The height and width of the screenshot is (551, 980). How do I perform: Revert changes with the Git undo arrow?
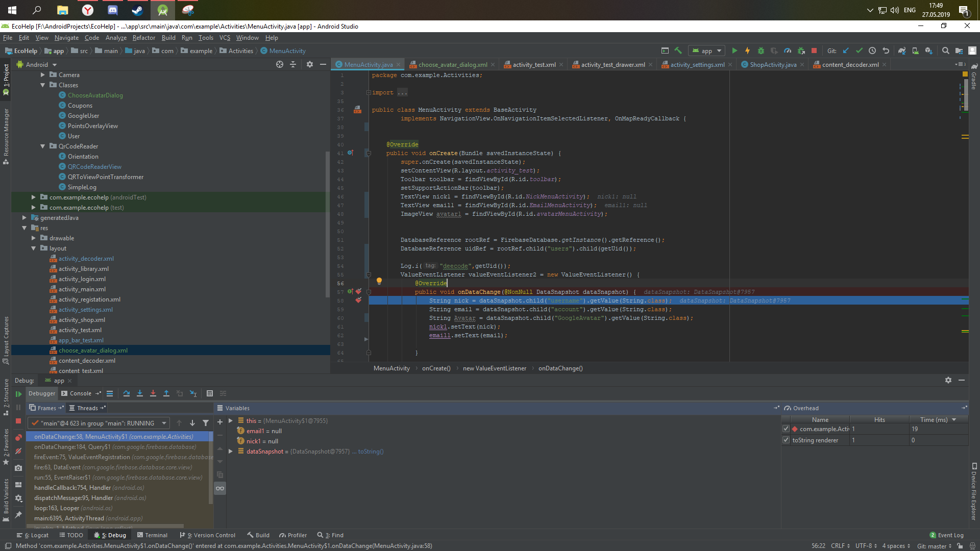[x=886, y=51]
